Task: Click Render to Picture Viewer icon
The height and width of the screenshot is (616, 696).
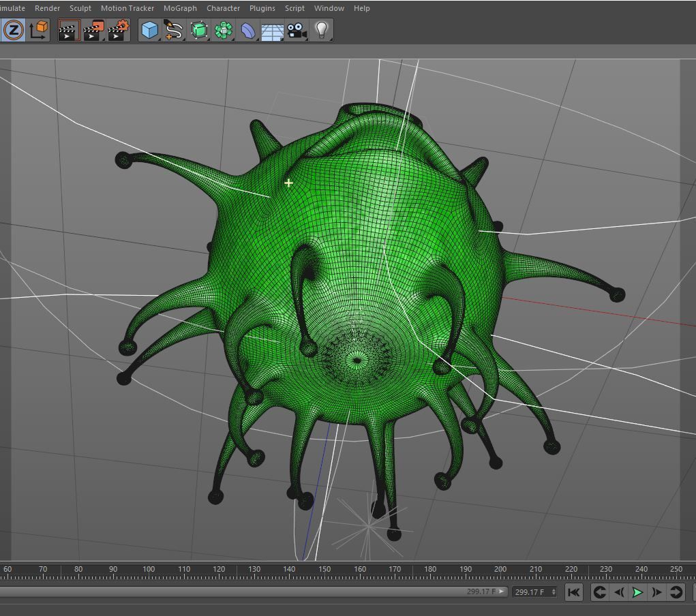Action: (93, 30)
